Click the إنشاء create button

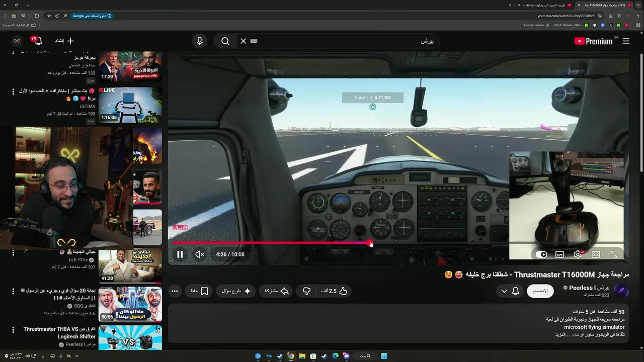(x=65, y=41)
